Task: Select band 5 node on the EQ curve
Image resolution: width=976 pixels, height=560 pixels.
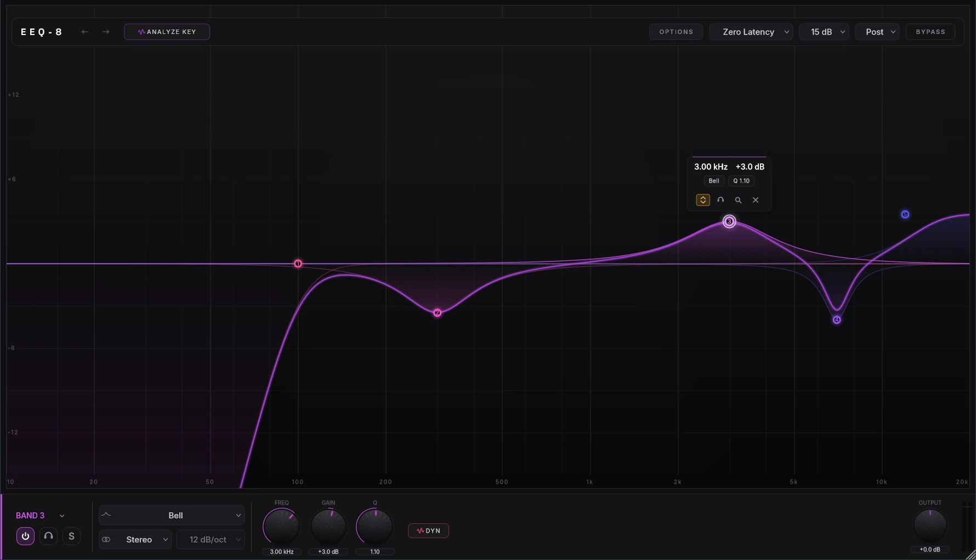Action: pyautogui.click(x=905, y=214)
